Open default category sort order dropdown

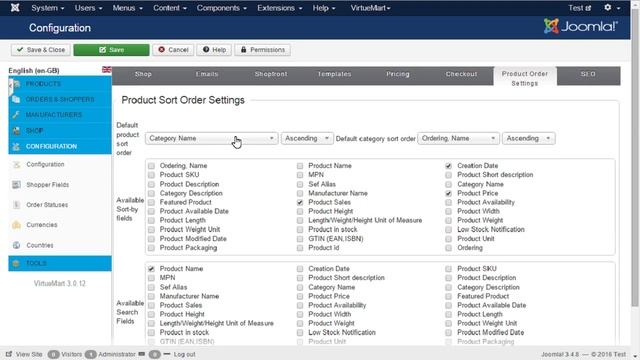(x=458, y=138)
